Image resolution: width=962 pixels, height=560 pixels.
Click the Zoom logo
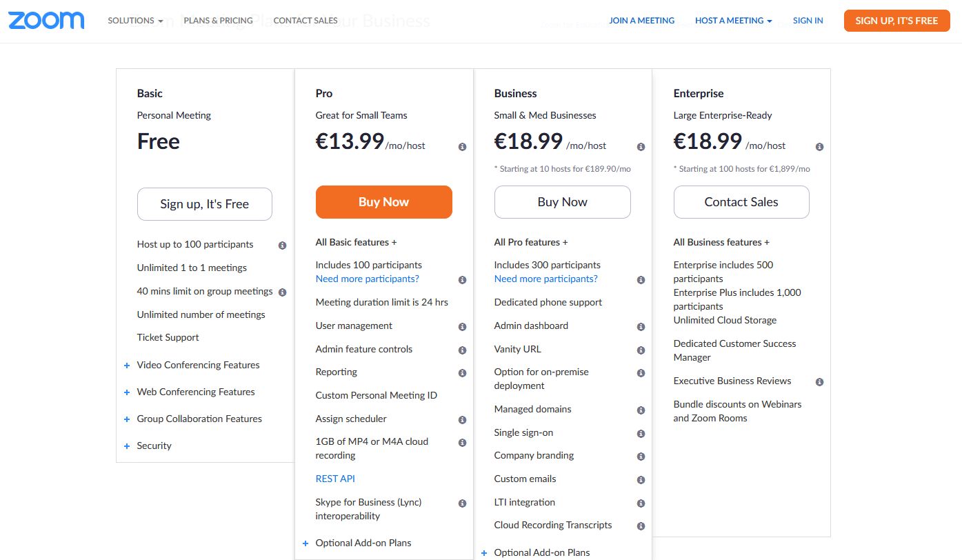coord(46,21)
